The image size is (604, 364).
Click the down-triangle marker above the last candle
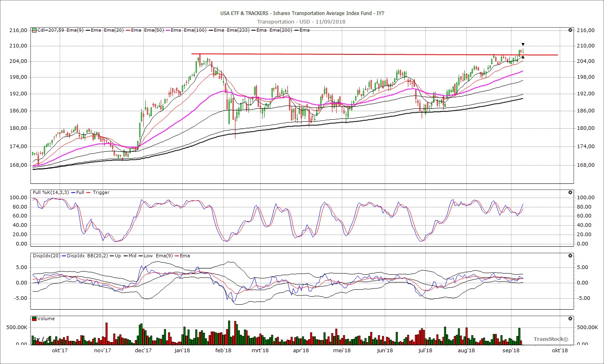click(523, 44)
